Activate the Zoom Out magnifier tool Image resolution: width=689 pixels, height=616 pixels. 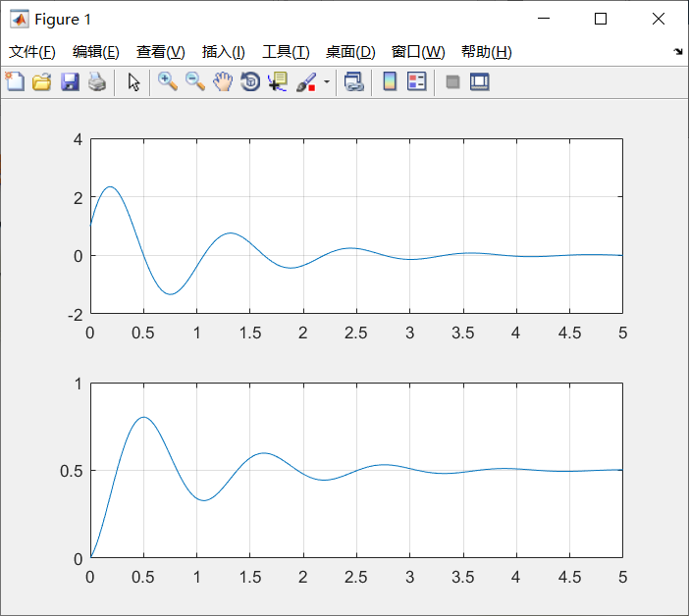pyautogui.click(x=195, y=81)
